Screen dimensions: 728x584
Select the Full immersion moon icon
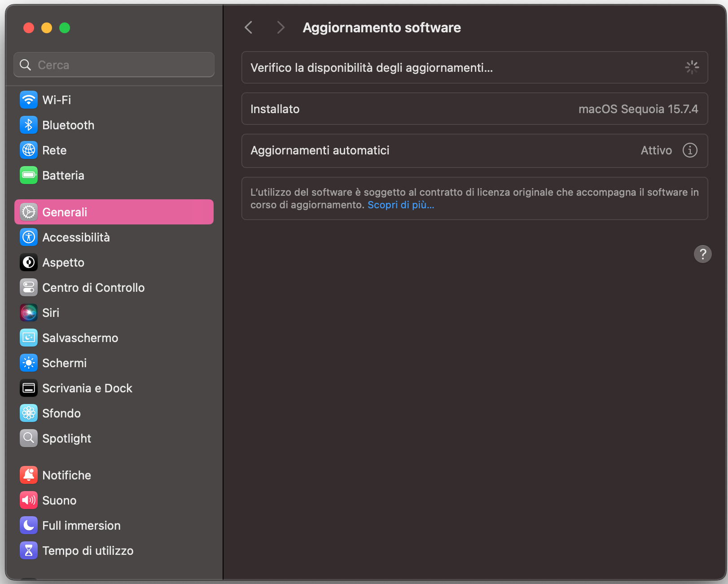point(29,525)
